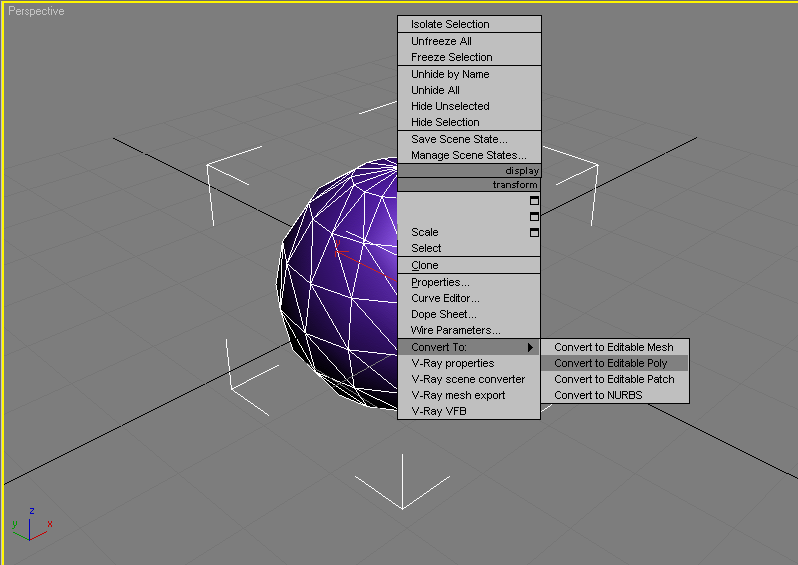Open Unhide by Name

coord(469,74)
